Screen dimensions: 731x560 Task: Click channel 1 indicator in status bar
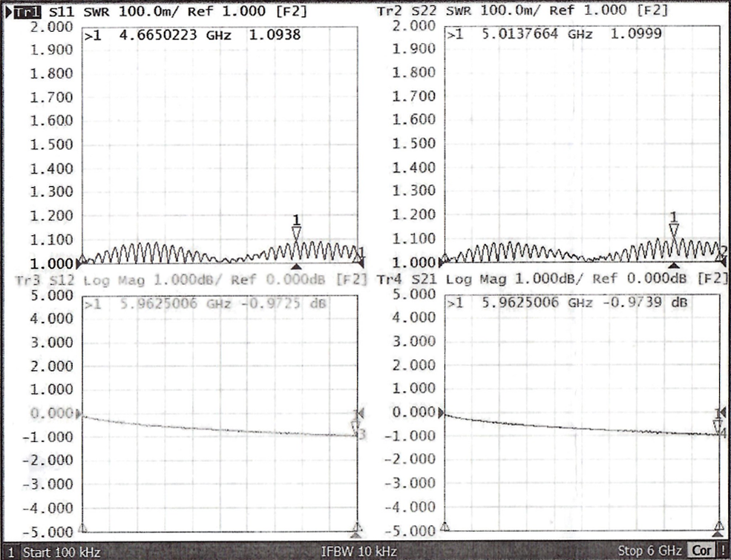(10, 552)
